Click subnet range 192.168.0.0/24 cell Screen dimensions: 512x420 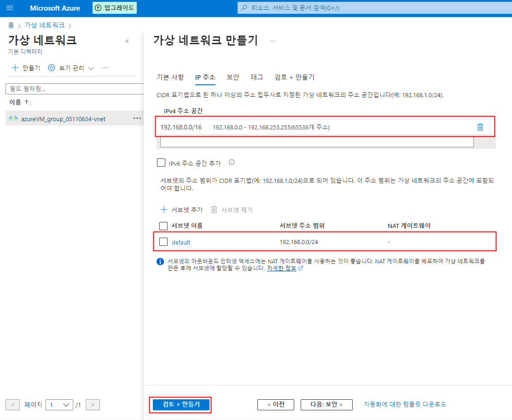pyautogui.click(x=299, y=242)
